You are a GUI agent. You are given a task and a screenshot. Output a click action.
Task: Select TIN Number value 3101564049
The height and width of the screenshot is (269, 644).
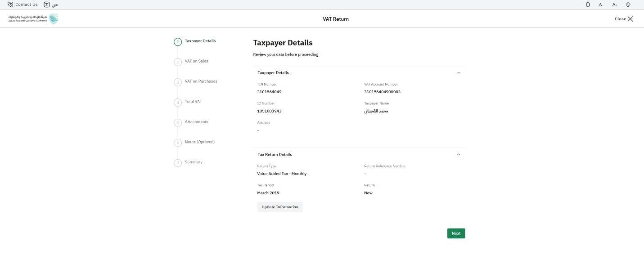[269, 92]
